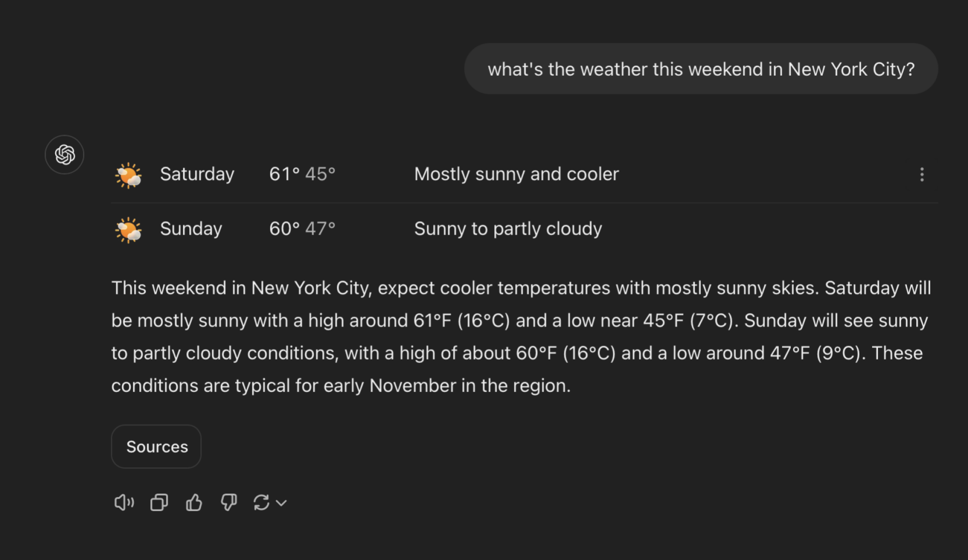Click Sunday's partly sunny weather icon
This screenshot has height=560, width=968.
click(x=128, y=231)
